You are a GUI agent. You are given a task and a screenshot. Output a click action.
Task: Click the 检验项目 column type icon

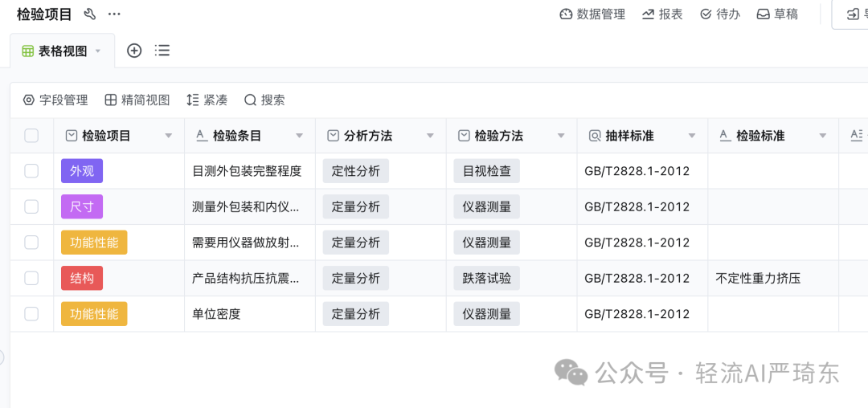pyautogui.click(x=71, y=136)
